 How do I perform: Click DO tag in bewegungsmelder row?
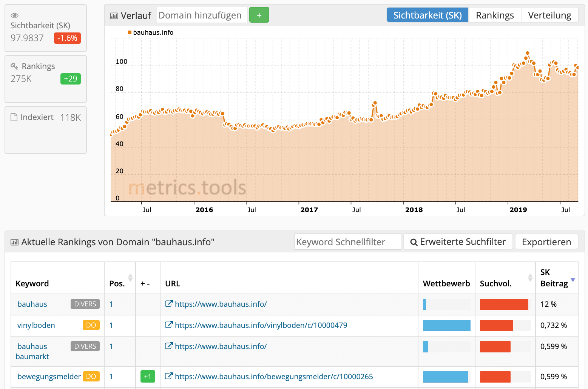coord(91,377)
